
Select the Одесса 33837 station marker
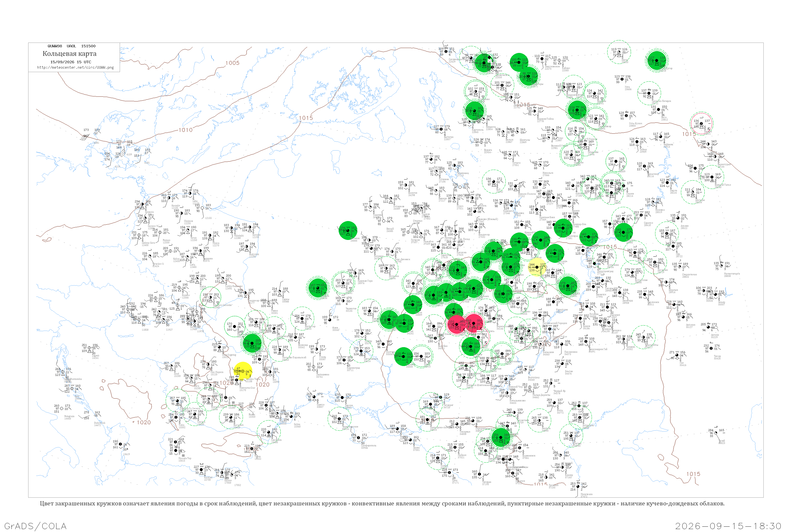click(x=314, y=397)
